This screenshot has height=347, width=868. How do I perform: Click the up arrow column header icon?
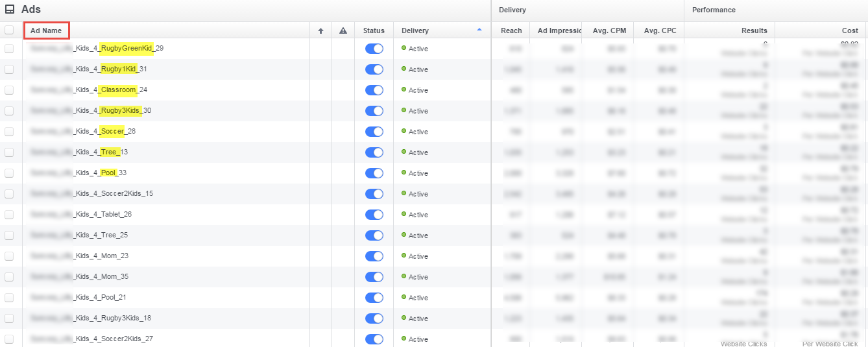[x=320, y=30]
